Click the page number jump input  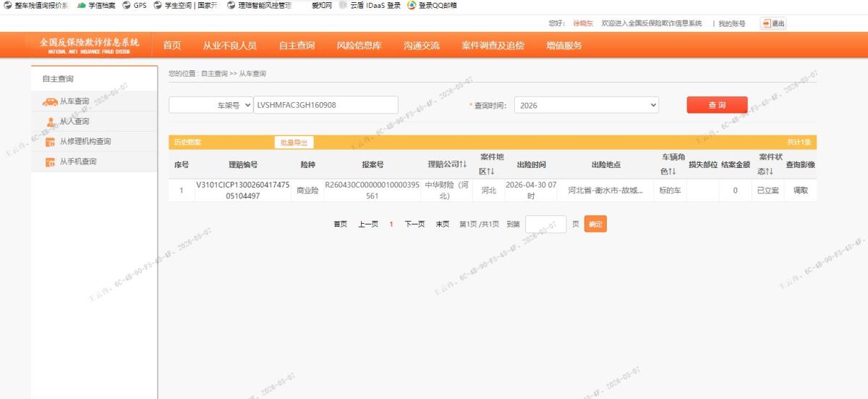545,224
